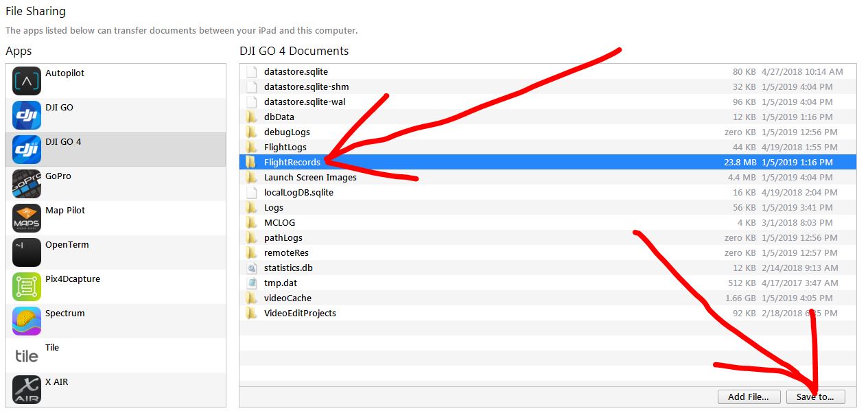Screen dimensions: 868x413
Task: Click the 1/5/2019 3:41 PM date
Action: pyautogui.click(x=797, y=207)
